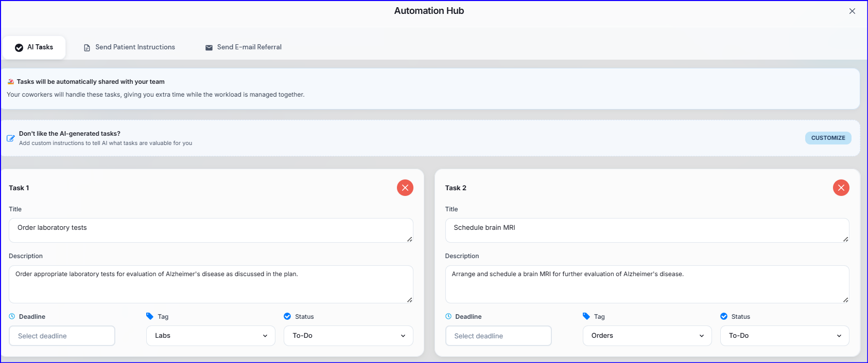Click into Task 1 description text area
Image resolution: width=868 pixels, height=363 pixels.
tap(211, 284)
